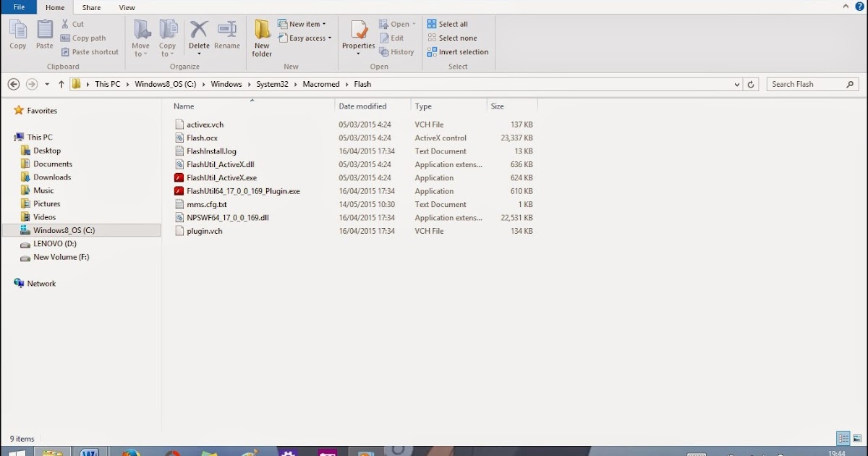Select This PC in navigation pane
This screenshot has width=868, height=456.
click(40, 137)
